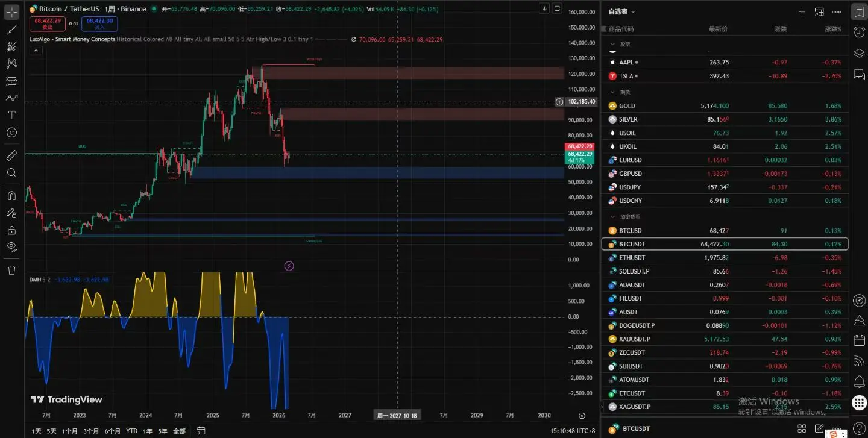Select the ruler measure tool
The height and width of the screenshot is (438, 868).
pyautogui.click(x=11, y=155)
